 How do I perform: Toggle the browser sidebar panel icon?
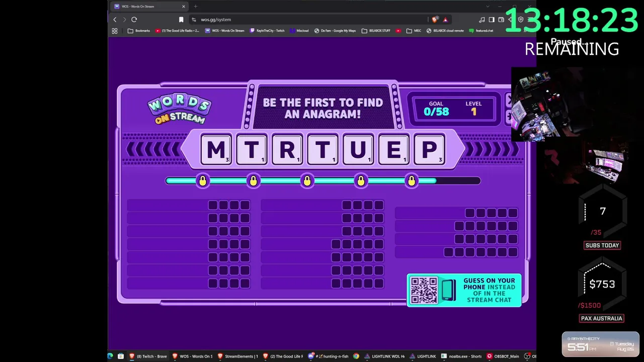point(492,20)
